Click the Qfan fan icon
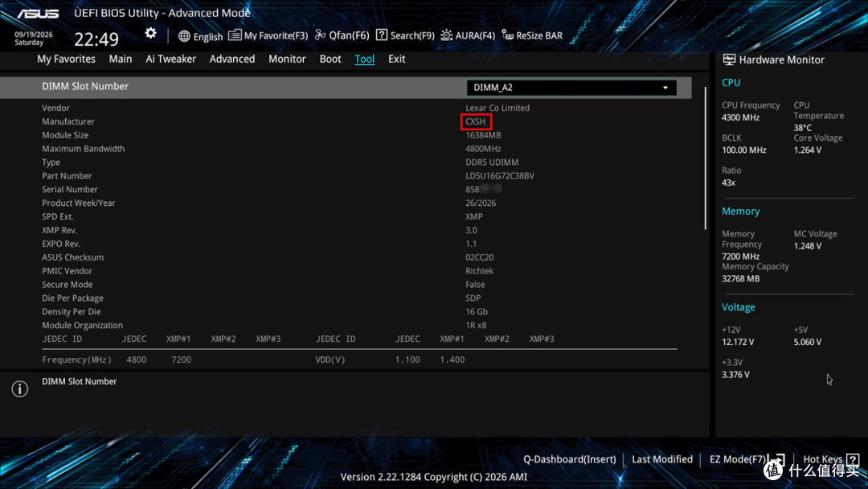This screenshot has height=489, width=868. click(x=320, y=35)
